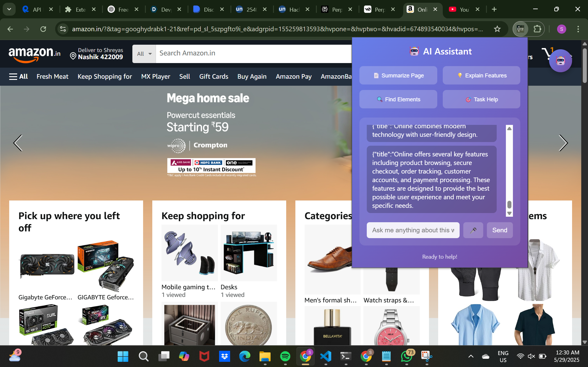Open Keep Shopping for nav item
The image size is (588, 367).
[x=105, y=77]
